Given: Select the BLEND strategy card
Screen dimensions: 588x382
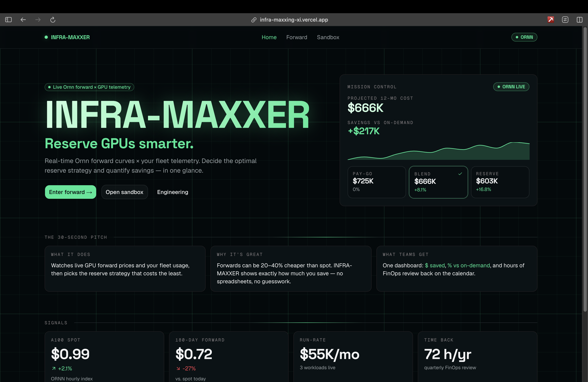Looking at the screenshot, I should (x=438, y=182).
